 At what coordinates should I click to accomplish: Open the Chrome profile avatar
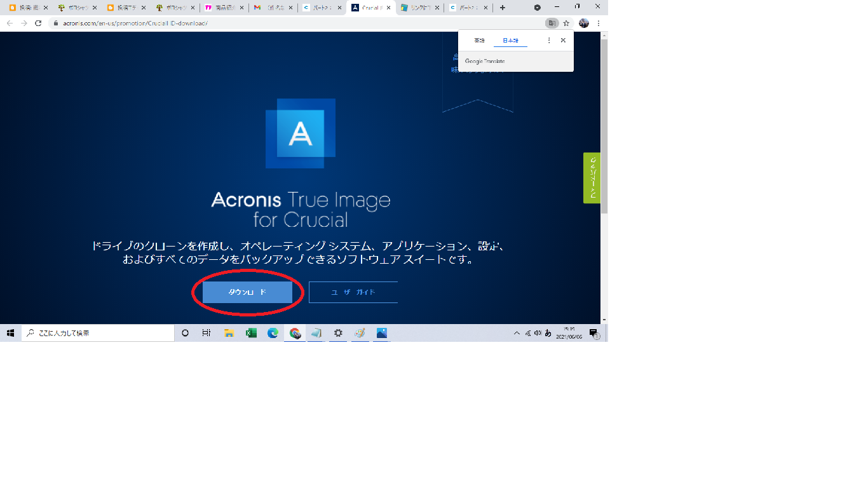584,23
